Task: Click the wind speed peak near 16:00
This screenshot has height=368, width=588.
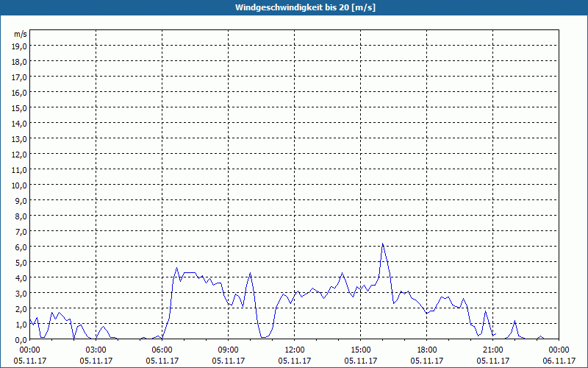Action: click(x=382, y=244)
